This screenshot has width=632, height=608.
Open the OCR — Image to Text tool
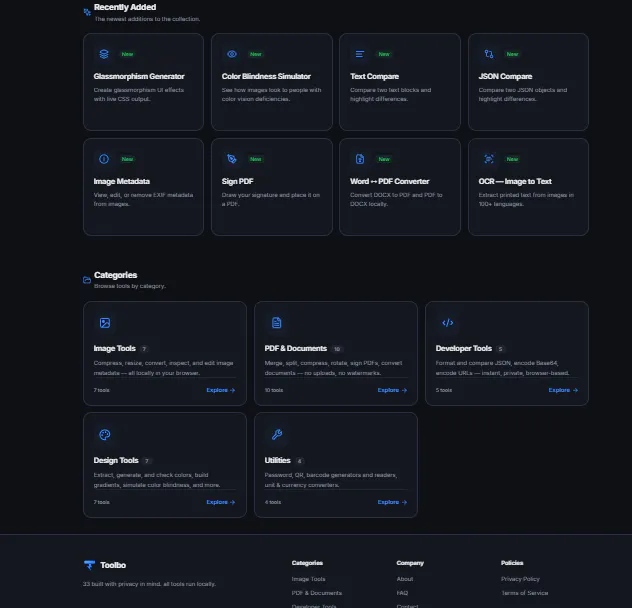[528, 187]
